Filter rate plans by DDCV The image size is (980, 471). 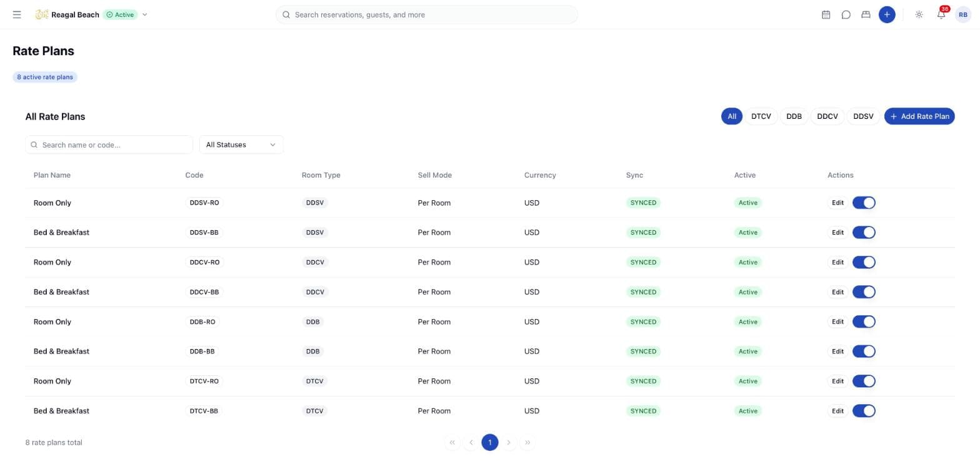click(x=827, y=116)
